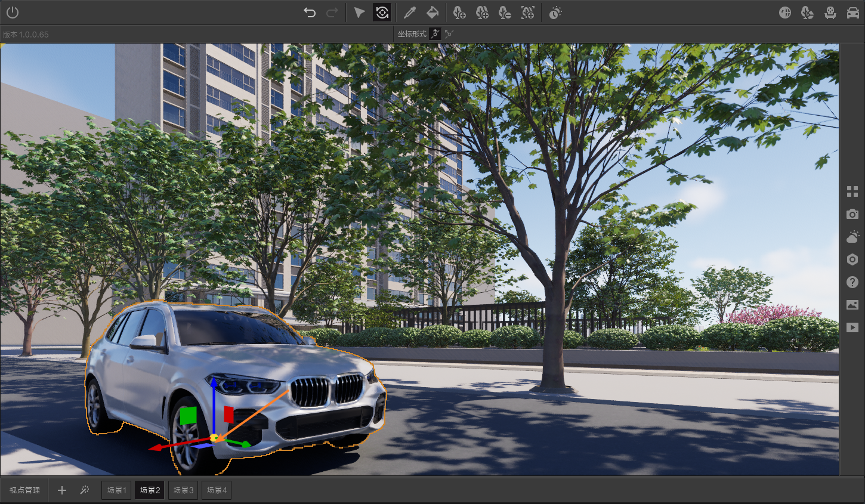The height and width of the screenshot is (504, 865).
Task: Activate the move/rotate transform tool
Action: click(382, 13)
